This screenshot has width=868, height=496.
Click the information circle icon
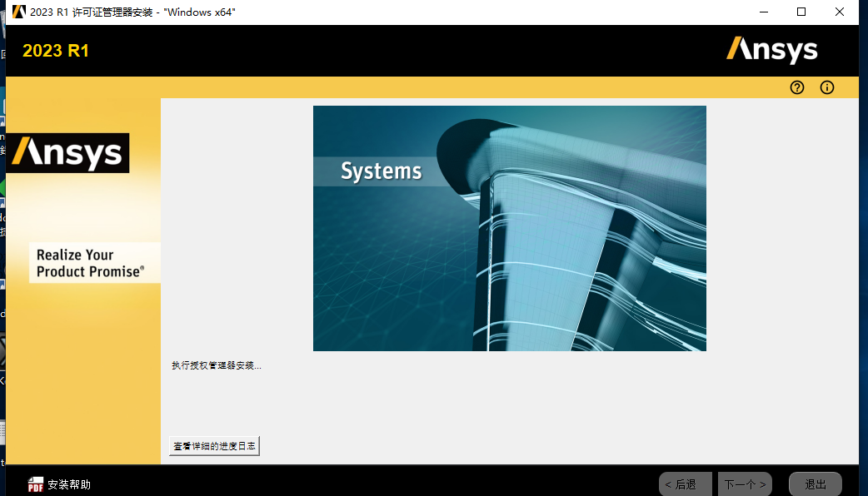tap(826, 87)
